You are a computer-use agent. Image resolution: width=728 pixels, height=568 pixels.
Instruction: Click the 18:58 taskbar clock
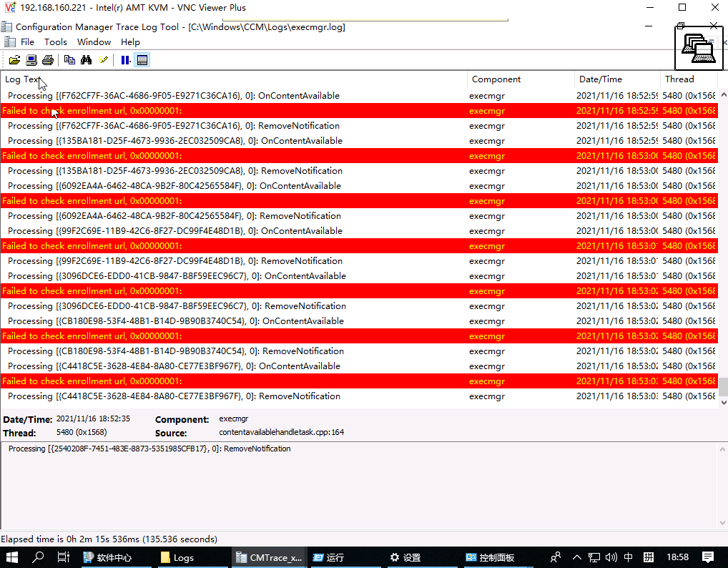pos(677,557)
